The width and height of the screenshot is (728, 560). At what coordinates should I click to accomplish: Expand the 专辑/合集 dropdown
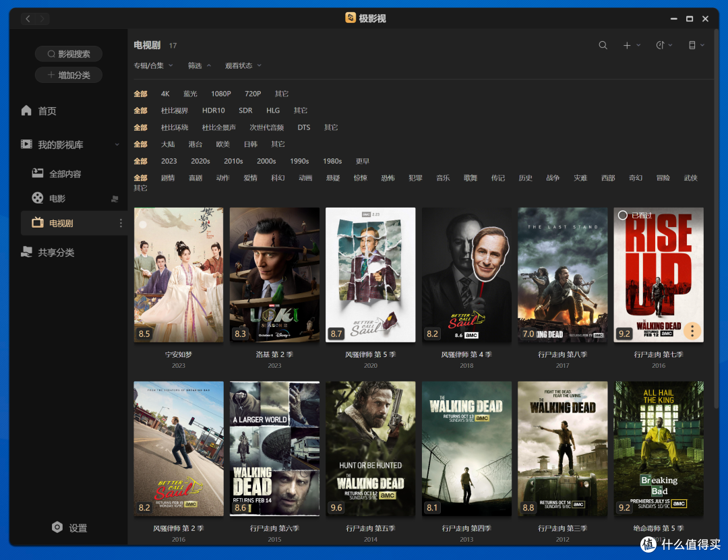[x=153, y=65]
